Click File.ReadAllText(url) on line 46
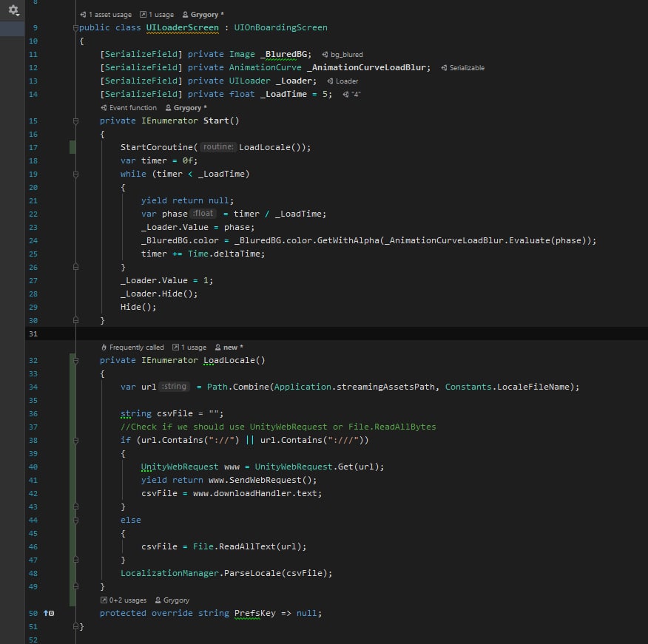Screen dimensions: 648x644 247,546
